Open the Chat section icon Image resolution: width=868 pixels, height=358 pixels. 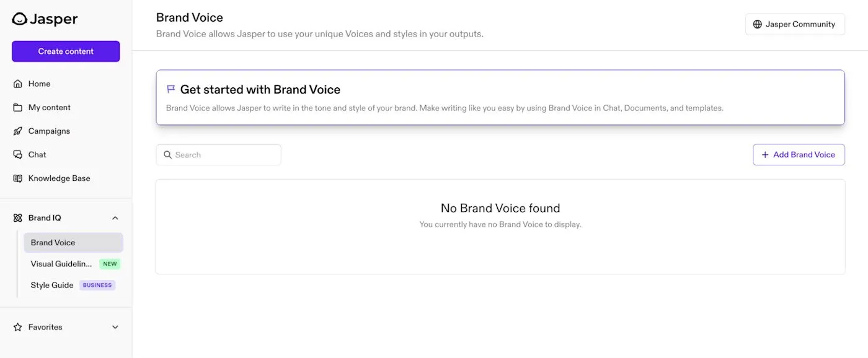tap(18, 154)
